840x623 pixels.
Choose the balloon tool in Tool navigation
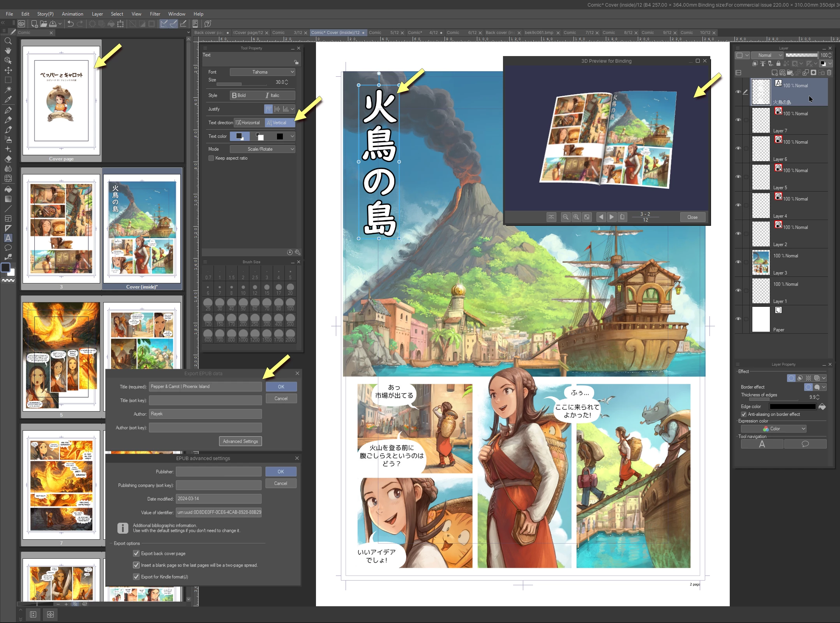pyautogui.click(x=805, y=444)
